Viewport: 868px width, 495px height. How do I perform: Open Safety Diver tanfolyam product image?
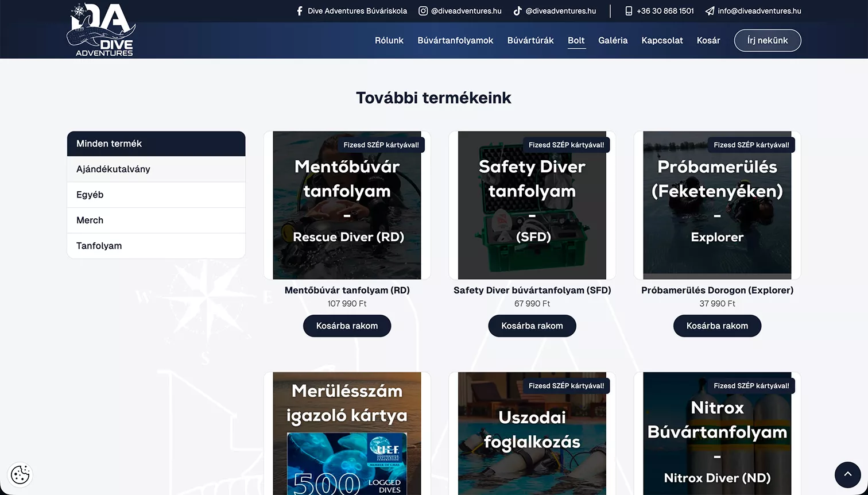coord(532,205)
